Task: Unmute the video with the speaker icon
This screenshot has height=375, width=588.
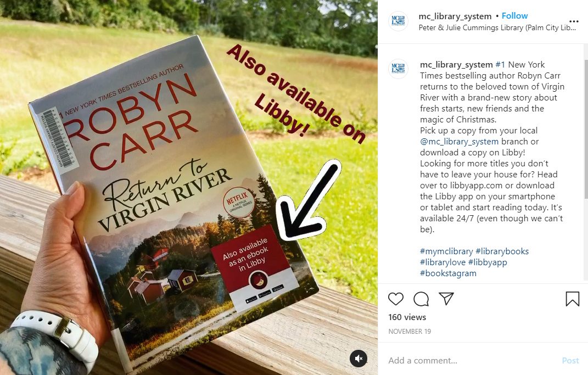Action: [359, 359]
